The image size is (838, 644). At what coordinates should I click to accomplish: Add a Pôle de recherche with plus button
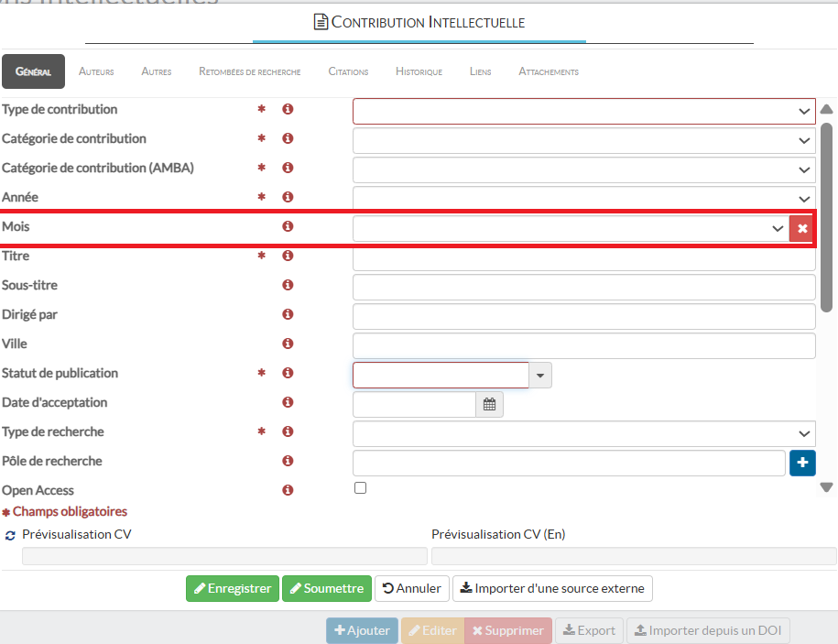pyautogui.click(x=802, y=463)
